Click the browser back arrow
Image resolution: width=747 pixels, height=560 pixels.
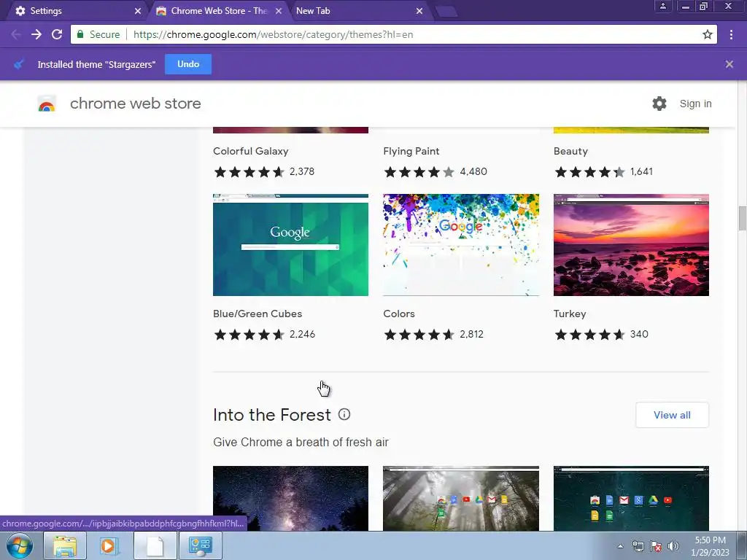15,34
